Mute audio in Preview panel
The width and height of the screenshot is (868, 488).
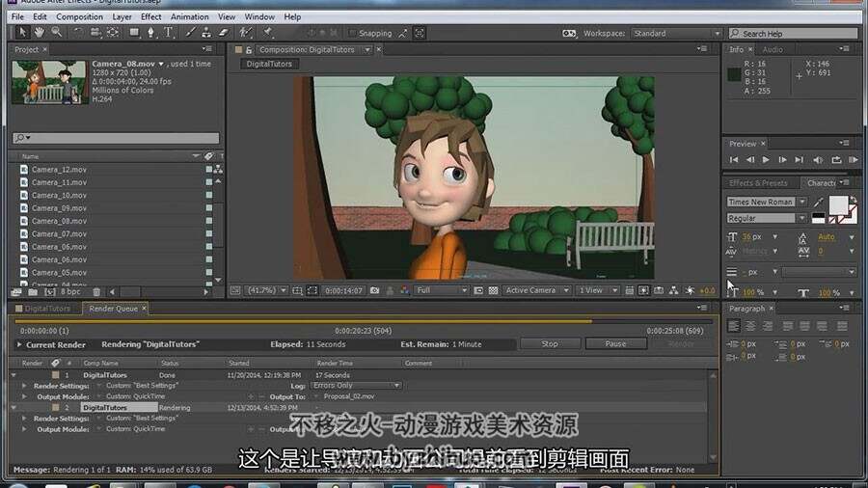point(818,160)
